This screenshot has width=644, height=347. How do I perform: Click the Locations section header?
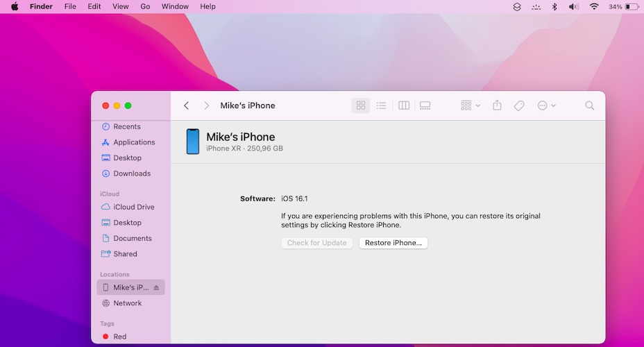[115, 274]
